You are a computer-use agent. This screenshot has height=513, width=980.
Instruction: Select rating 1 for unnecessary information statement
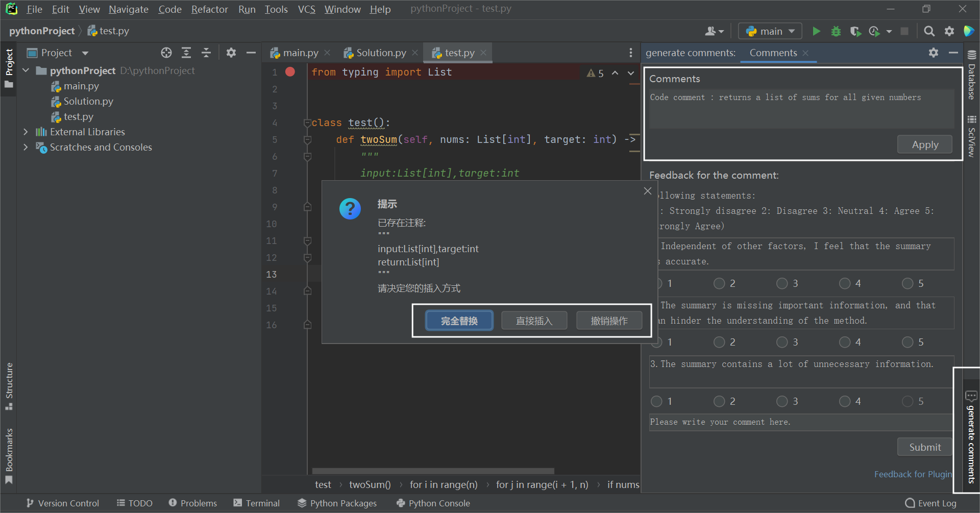(x=656, y=401)
